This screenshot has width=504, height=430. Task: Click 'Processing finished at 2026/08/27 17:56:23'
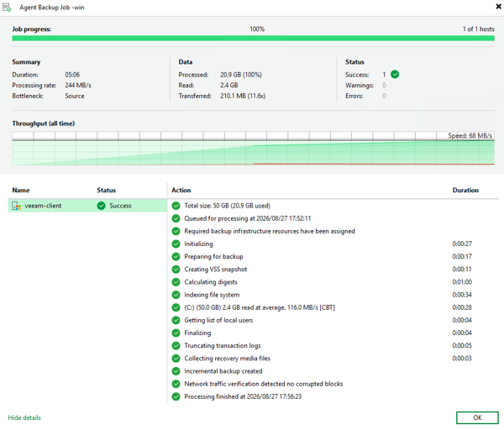coord(243,396)
